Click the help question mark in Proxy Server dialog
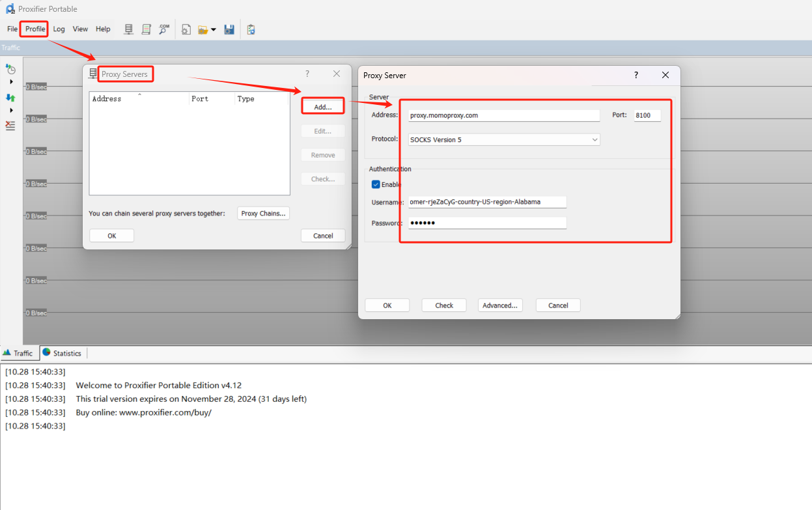Screen dimensions: 812x510 coord(636,75)
